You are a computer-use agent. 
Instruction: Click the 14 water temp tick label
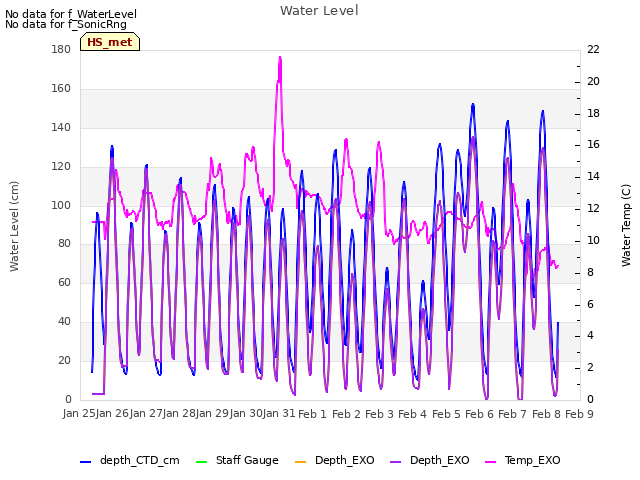pyautogui.click(x=593, y=176)
